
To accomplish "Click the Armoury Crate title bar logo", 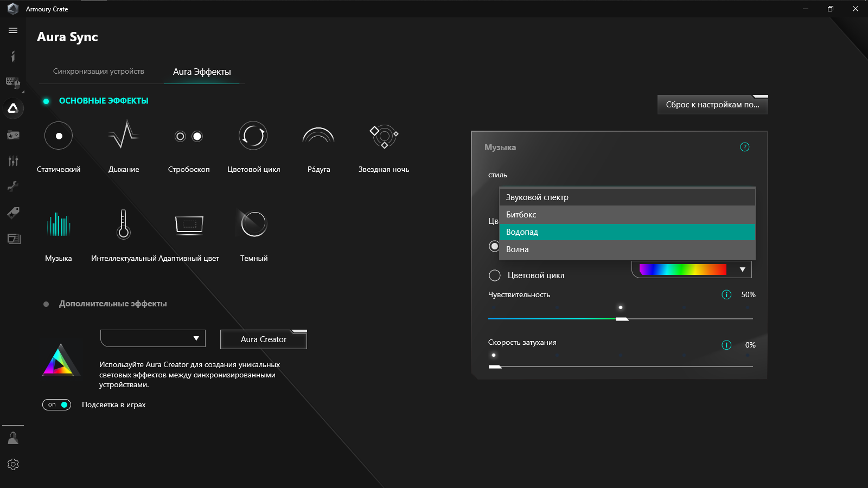I will 13,9.
